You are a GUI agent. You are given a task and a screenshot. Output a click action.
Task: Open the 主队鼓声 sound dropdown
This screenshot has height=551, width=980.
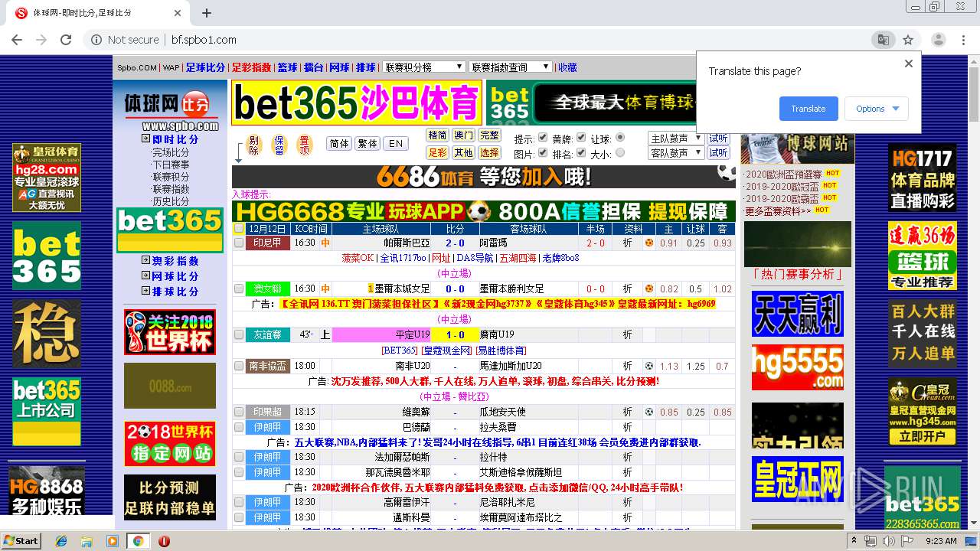pyautogui.click(x=676, y=139)
